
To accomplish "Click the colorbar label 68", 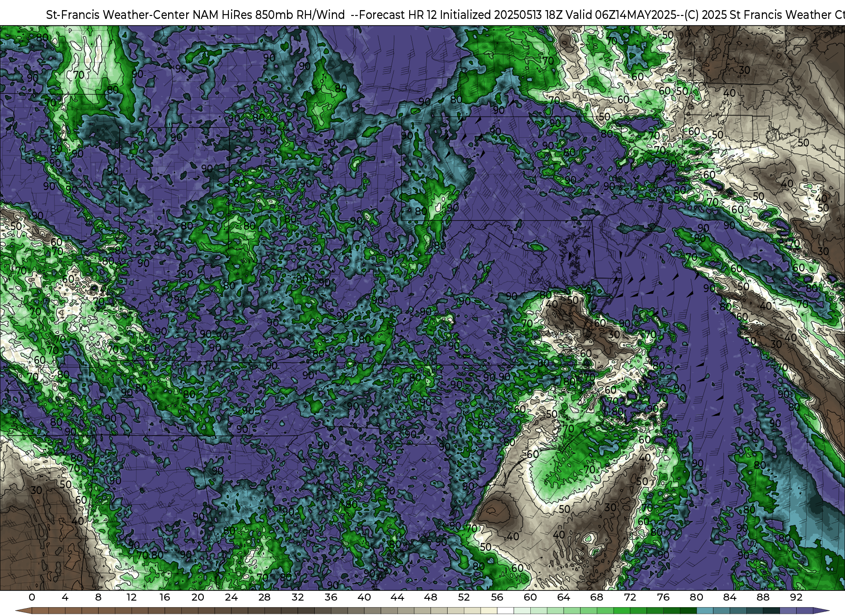I will (x=597, y=598).
